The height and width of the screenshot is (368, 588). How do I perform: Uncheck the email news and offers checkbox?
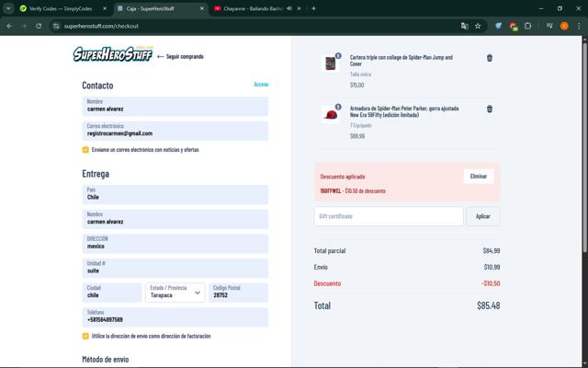point(85,150)
